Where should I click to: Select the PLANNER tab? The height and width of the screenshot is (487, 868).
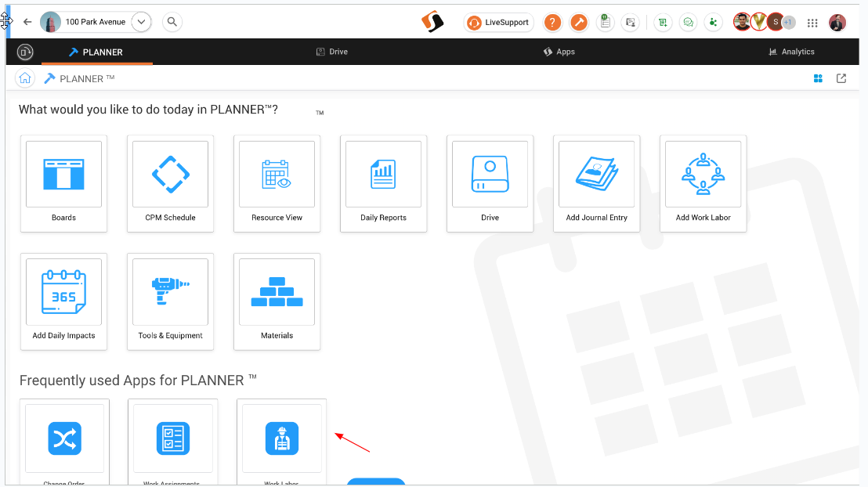pos(96,52)
